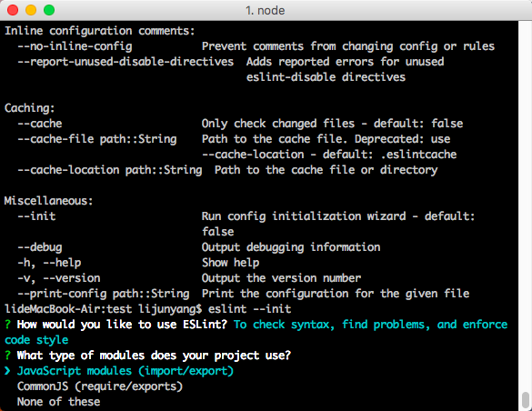Click the yellow minimize window button
Screen dimensions: 532x411
[31, 10]
